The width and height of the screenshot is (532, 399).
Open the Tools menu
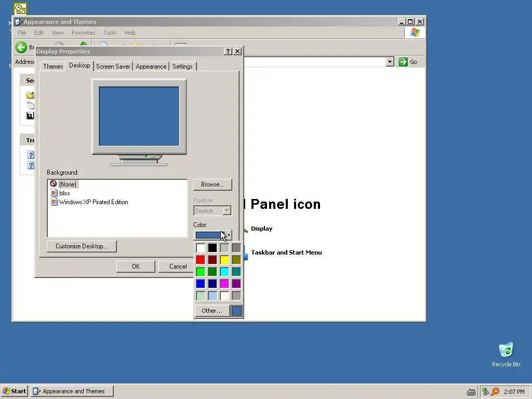coord(110,33)
